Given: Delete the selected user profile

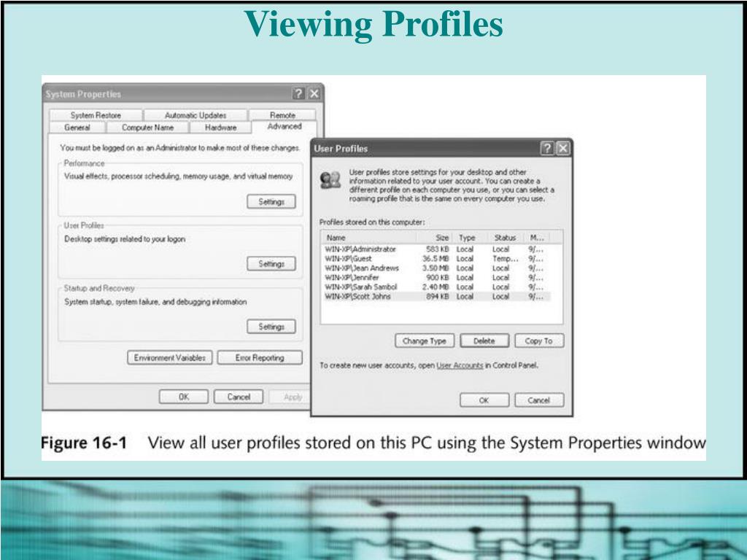Looking at the screenshot, I should point(484,341).
